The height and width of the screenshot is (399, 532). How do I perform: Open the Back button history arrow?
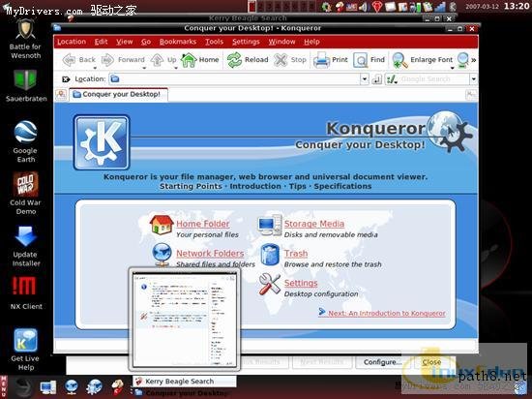95,68
